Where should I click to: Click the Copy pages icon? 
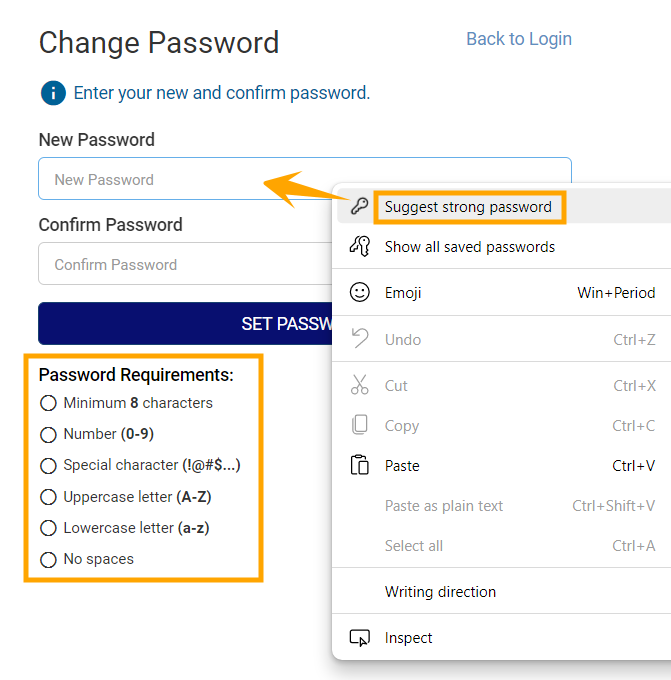point(359,425)
